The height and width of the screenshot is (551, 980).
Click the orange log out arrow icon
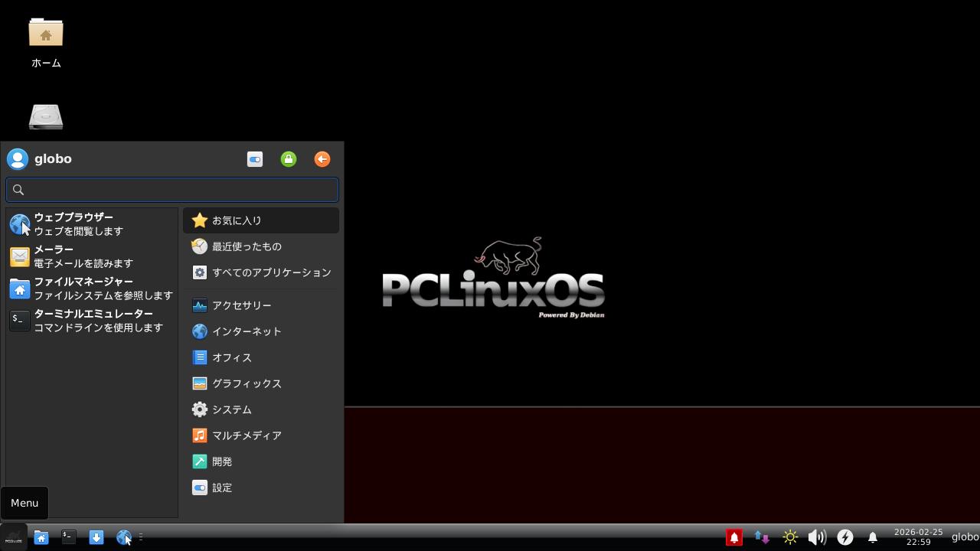click(322, 159)
